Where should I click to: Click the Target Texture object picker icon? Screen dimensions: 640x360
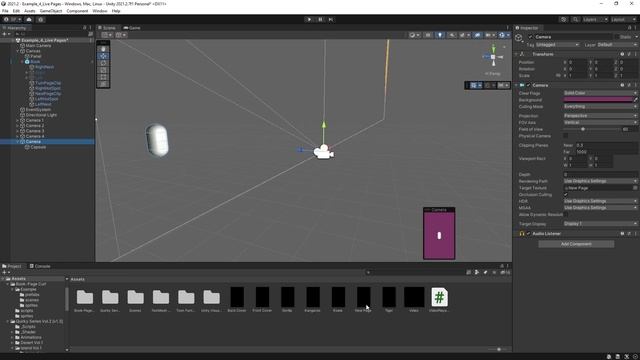[x=635, y=188]
